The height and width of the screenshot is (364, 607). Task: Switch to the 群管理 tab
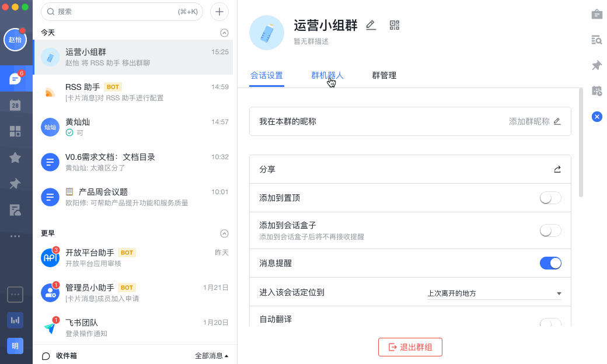coord(384,75)
